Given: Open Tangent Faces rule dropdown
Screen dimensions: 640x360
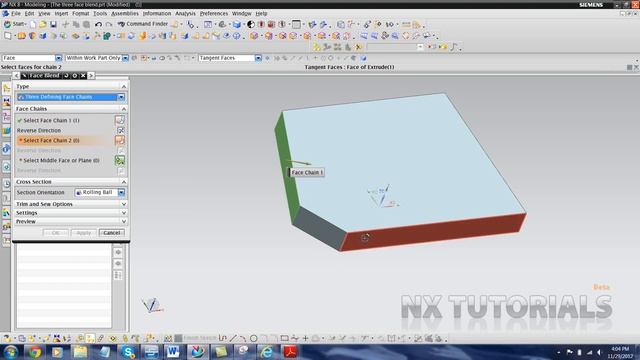Looking at the screenshot, I should point(258,58).
